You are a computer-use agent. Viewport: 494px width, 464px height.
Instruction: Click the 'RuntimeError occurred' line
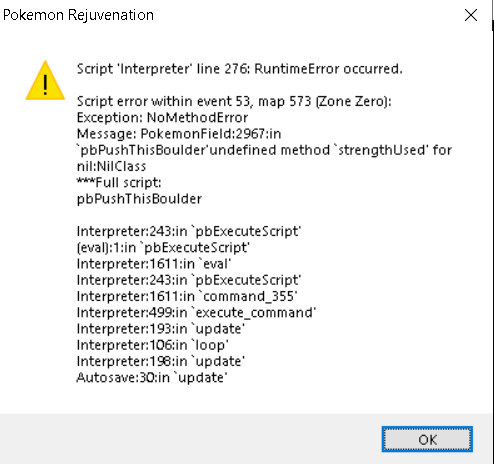click(240, 69)
